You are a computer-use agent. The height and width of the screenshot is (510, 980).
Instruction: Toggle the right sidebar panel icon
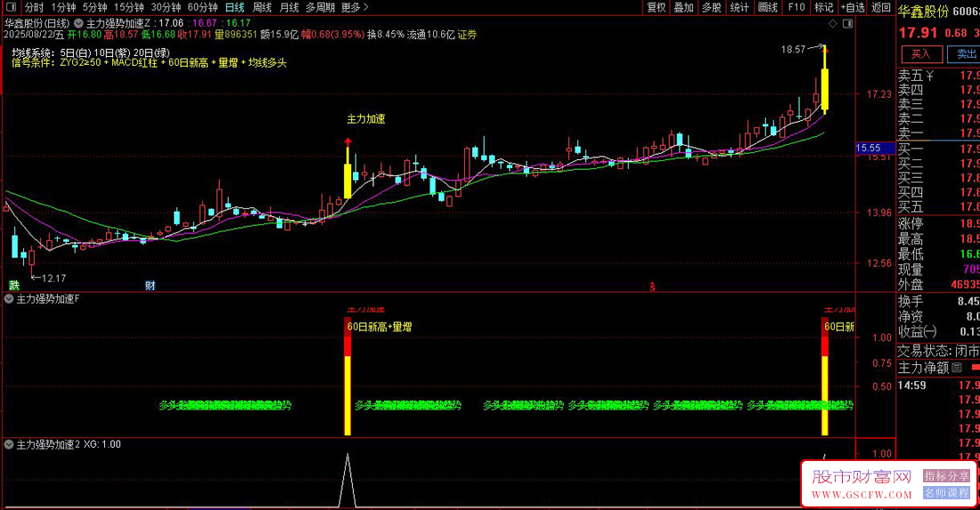pos(847,24)
